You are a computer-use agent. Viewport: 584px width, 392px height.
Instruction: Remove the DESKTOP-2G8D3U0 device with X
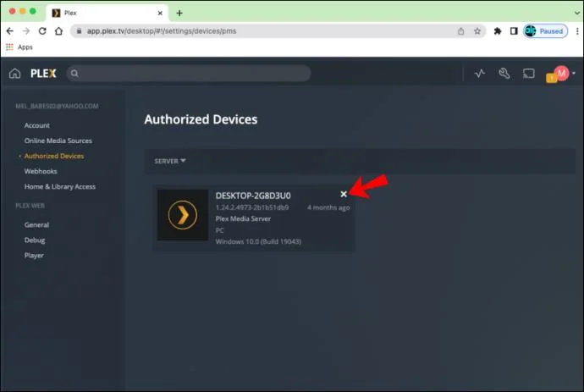[344, 194]
